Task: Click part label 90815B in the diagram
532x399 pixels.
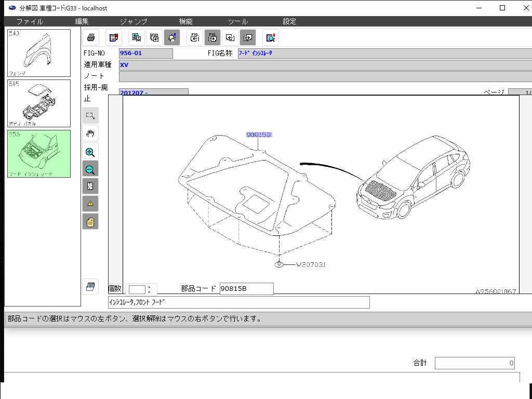Action: point(259,135)
